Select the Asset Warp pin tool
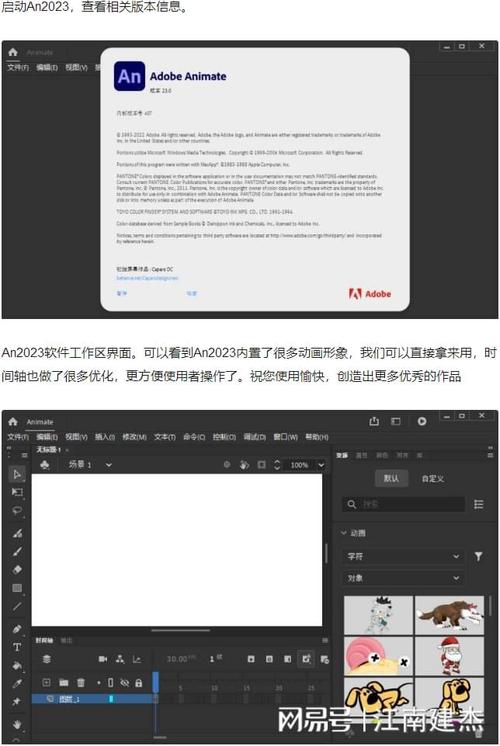 (18, 702)
